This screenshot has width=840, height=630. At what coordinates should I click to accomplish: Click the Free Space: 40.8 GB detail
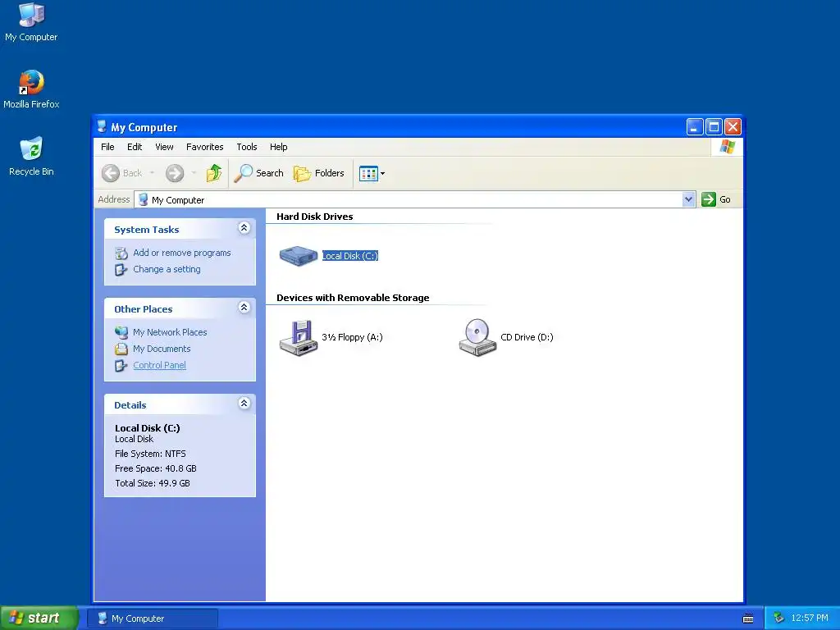coord(155,468)
